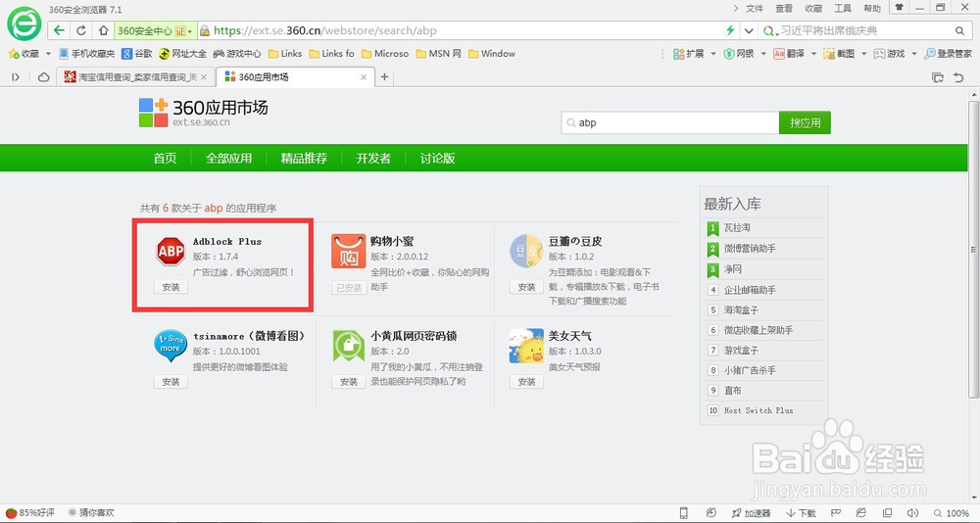Viewport: 980px width, 523px height.
Task: Open the 查看 menu
Action: click(x=784, y=8)
